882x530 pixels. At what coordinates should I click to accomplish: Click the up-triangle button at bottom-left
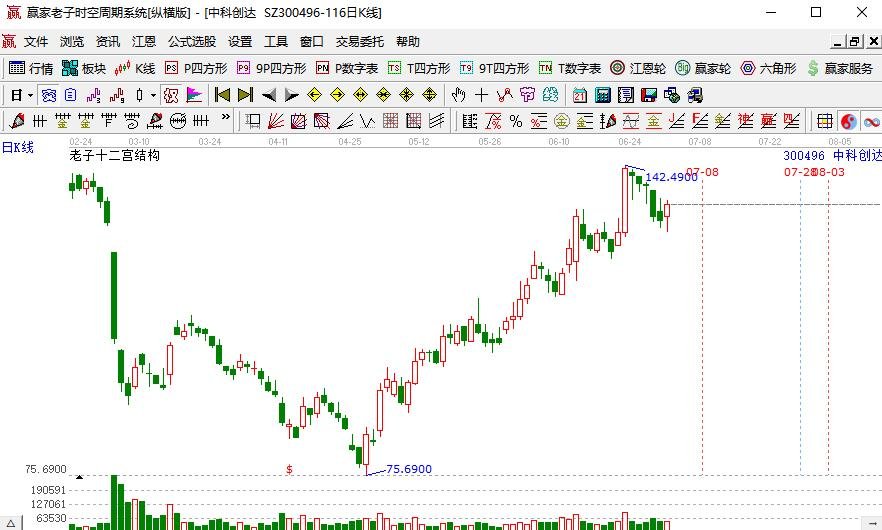[11, 524]
